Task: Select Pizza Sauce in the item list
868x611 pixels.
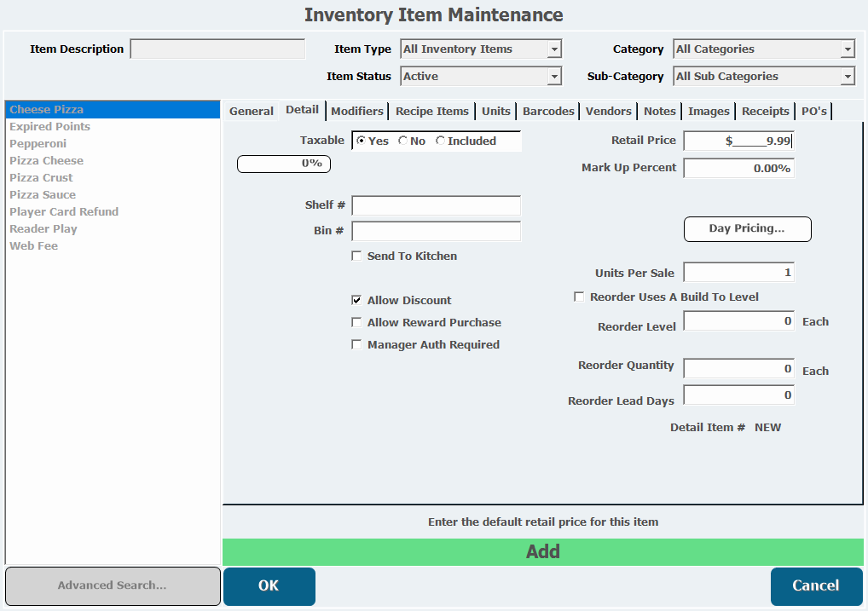Action: tap(43, 195)
